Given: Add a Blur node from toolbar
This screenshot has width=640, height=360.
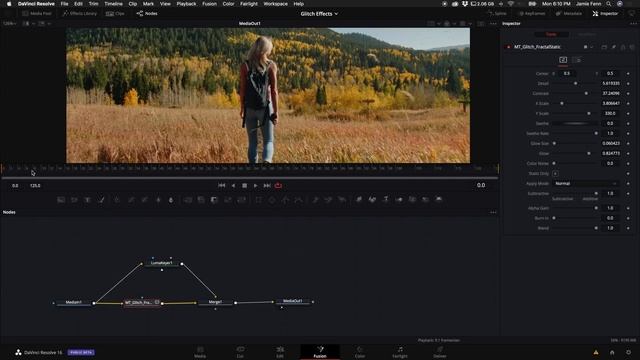Looking at the screenshot, I should click(171, 200).
